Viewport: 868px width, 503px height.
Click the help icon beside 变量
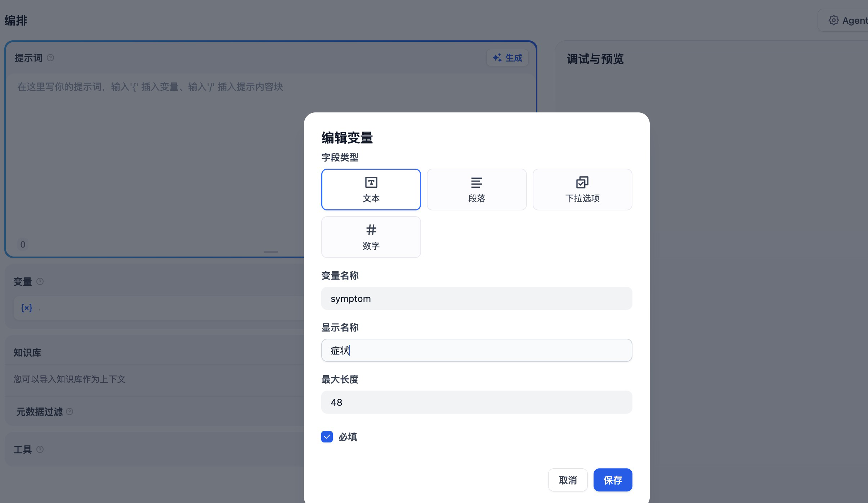[x=40, y=282]
